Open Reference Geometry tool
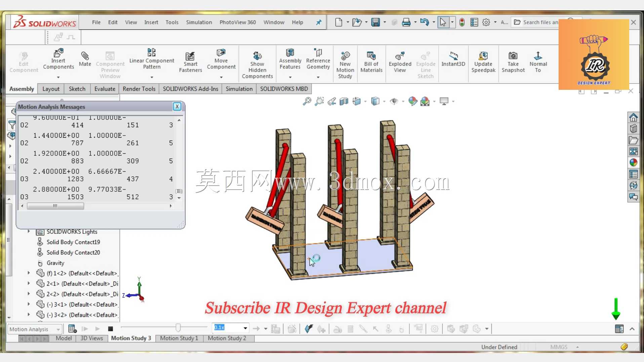The image size is (644, 362). [x=318, y=59]
